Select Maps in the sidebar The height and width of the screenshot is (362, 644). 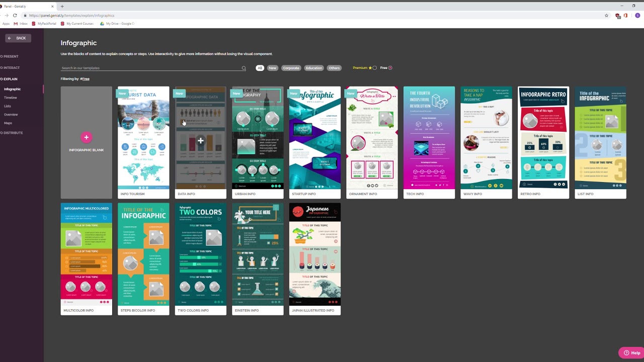click(8, 123)
